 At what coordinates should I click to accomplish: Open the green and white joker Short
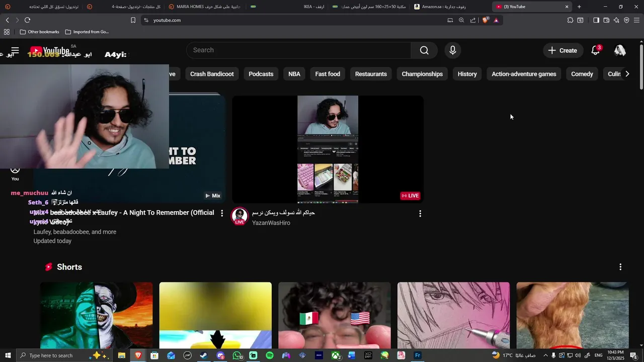pyautogui.click(x=96, y=315)
